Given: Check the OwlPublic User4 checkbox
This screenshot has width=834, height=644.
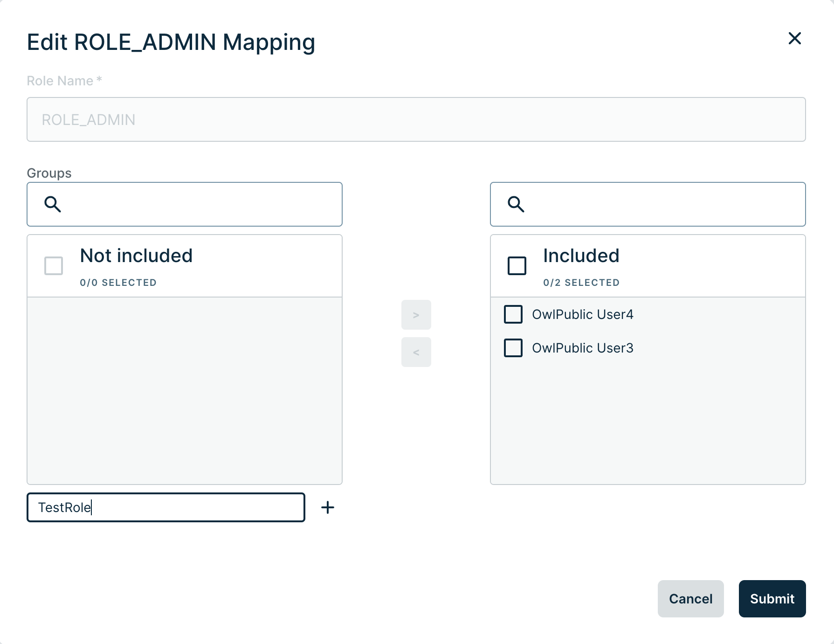Looking at the screenshot, I should click(x=513, y=314).
